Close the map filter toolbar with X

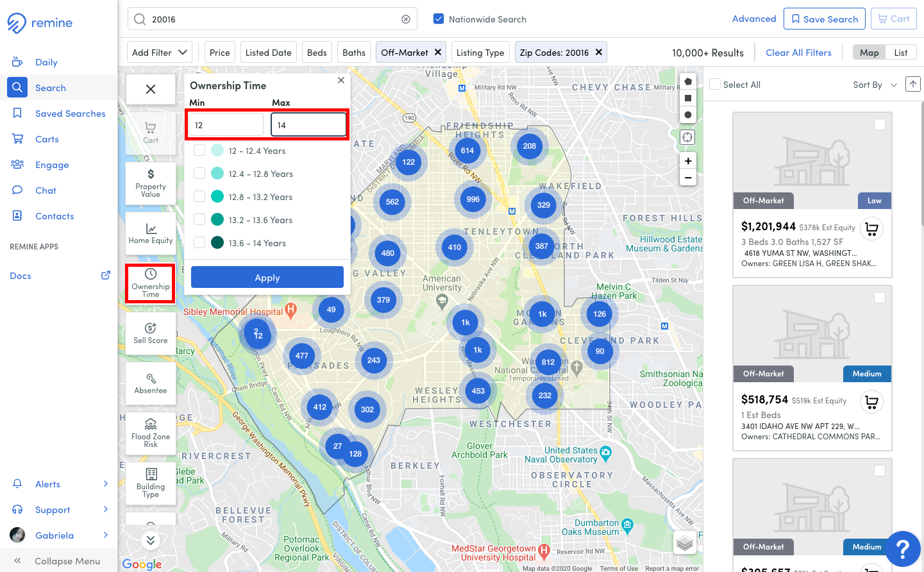click(151, 89)
